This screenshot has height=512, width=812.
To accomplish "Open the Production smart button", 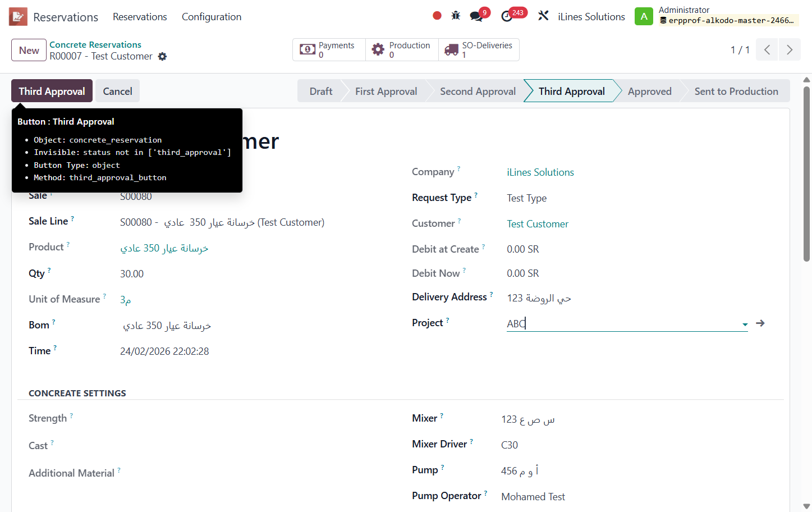I will click(x=402, y=49).
